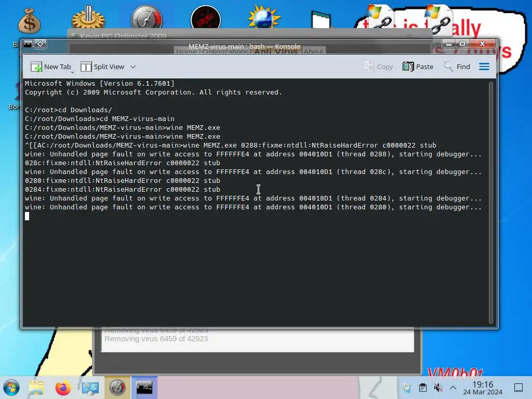Open the speedometer gauge desktop icon
The width and height of the screenshot is (532, 399).
click(147, 17)
